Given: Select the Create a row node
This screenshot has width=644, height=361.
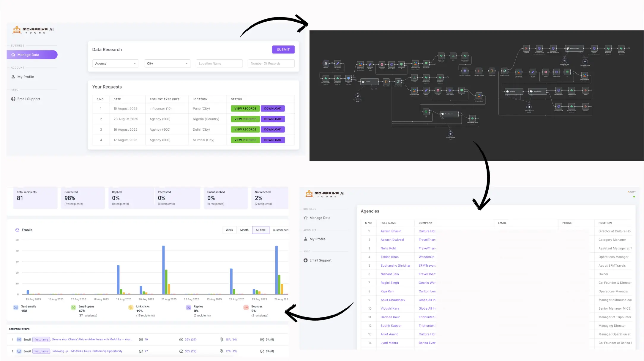Looking at the screenshot, I should (x=441, y=56).
